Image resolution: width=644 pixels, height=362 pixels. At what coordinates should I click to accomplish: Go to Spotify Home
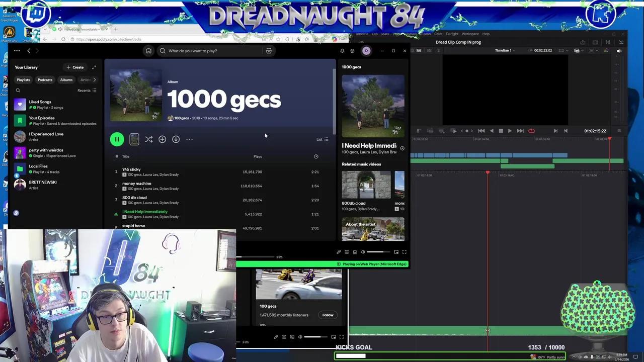[x=148, y=51]
